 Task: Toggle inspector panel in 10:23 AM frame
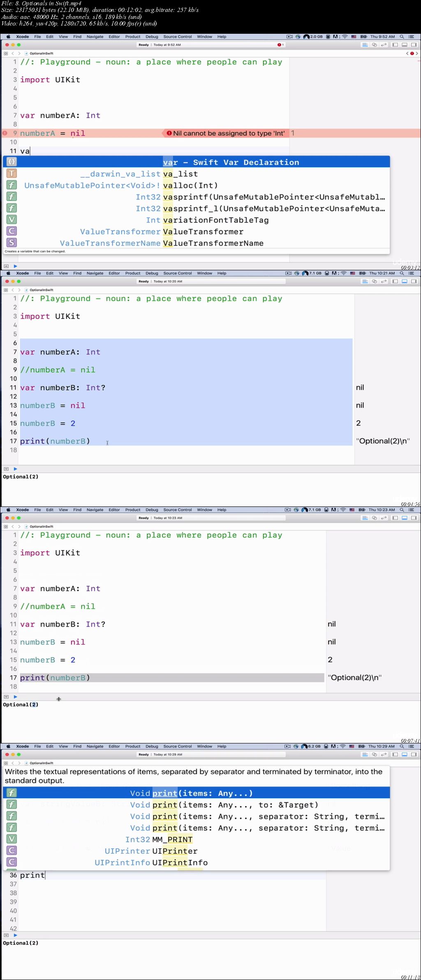tap(414, 518)
